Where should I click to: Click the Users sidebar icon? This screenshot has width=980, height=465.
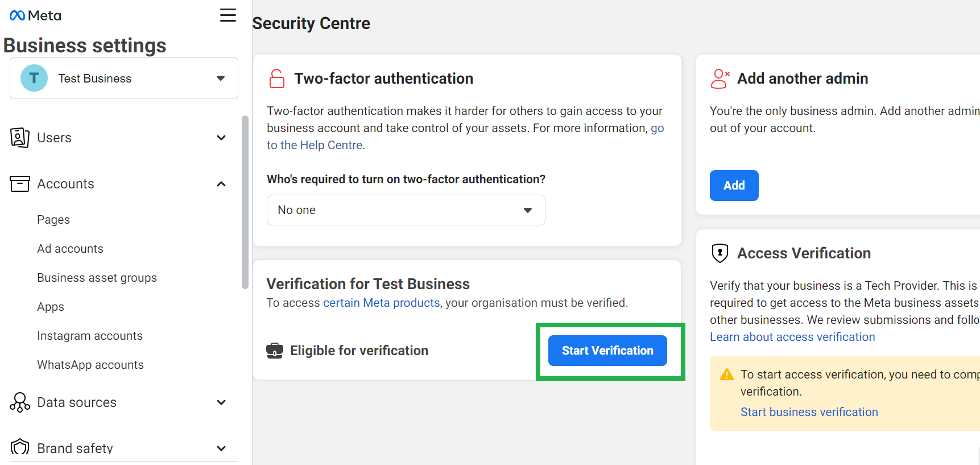tap(20, 138)
